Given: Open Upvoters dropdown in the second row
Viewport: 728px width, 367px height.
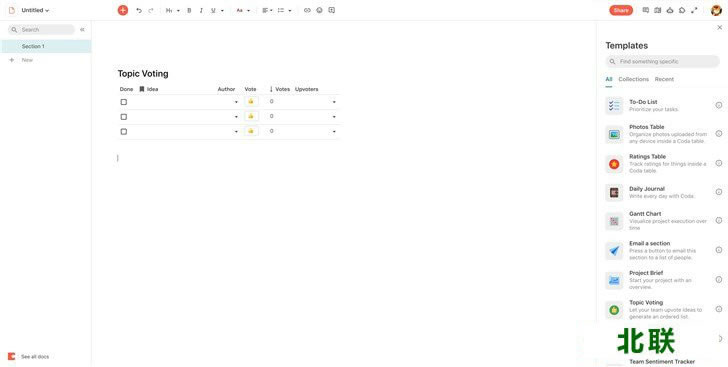Looking at the screenshot, I should coord(334,117).
